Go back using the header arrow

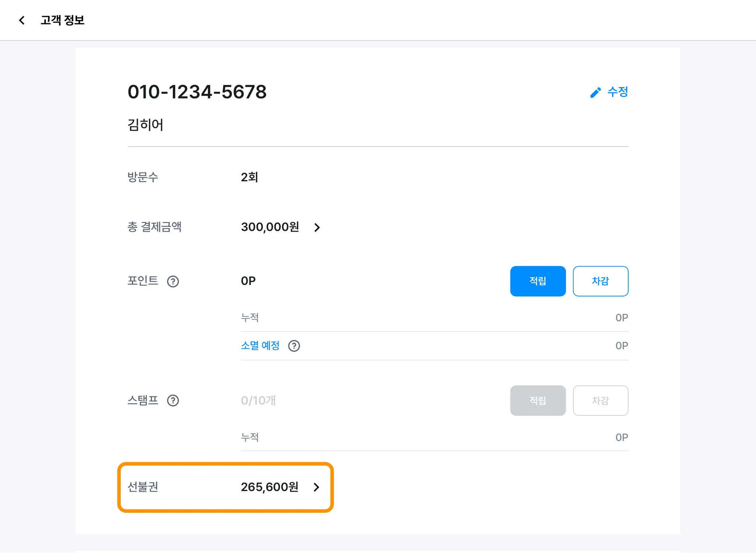[x=22, y=20]
